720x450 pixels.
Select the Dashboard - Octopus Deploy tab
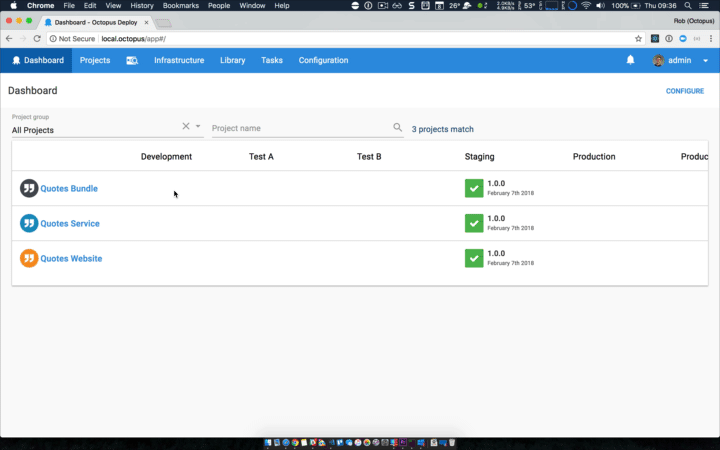click(x=96, y=22)
